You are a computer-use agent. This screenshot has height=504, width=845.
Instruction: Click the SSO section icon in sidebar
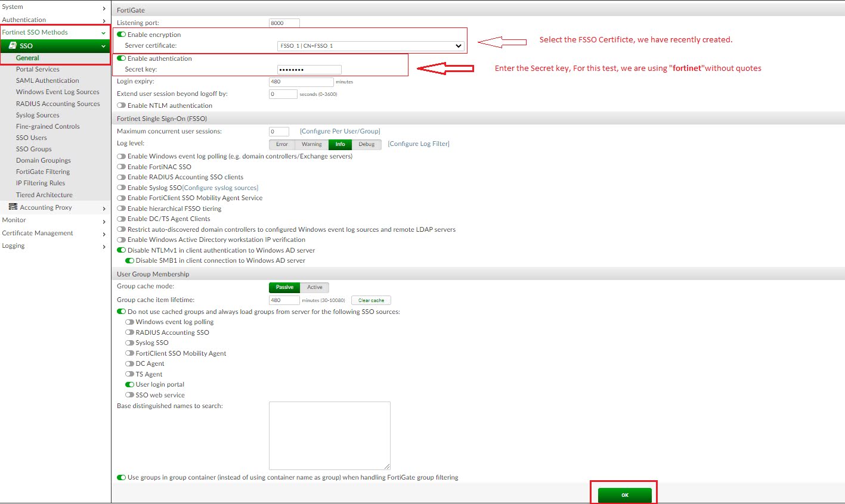coord(13,45)
